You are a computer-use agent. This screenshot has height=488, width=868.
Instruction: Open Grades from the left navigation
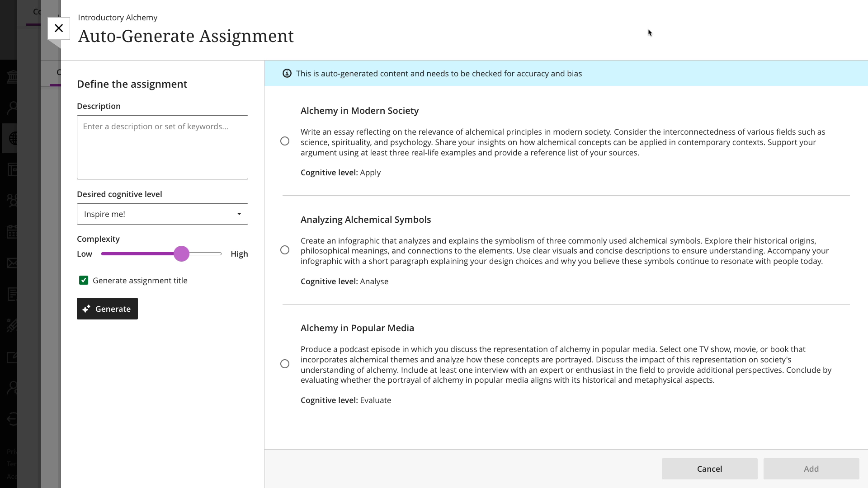(12, 294)
